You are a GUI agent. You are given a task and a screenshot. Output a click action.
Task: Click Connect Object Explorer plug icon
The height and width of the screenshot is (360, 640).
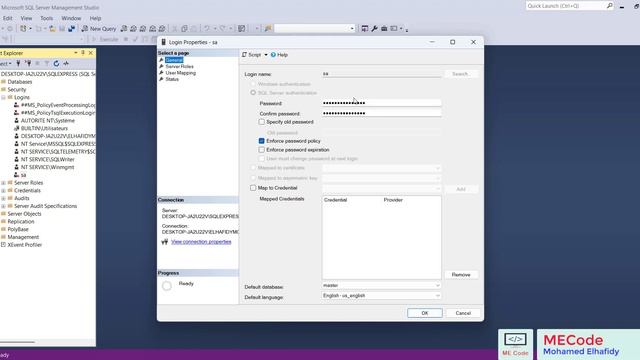[18, 63]
